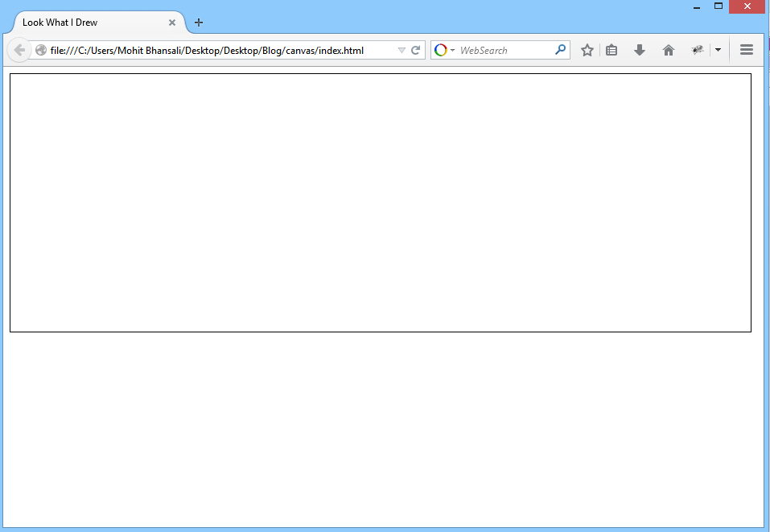Click inside the bordered canvas area
Image resolution: width=770 pixels, height=532 pixels.
[380, 203]
